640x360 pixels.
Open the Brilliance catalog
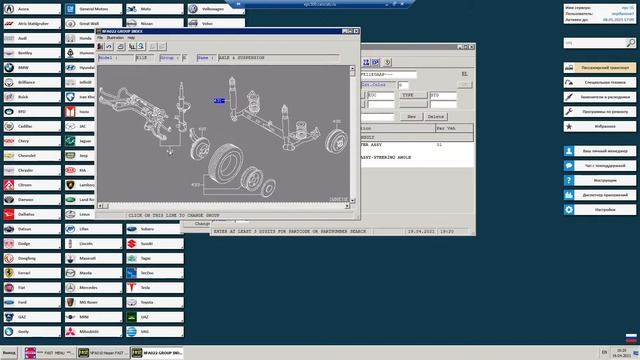(32, 82)
